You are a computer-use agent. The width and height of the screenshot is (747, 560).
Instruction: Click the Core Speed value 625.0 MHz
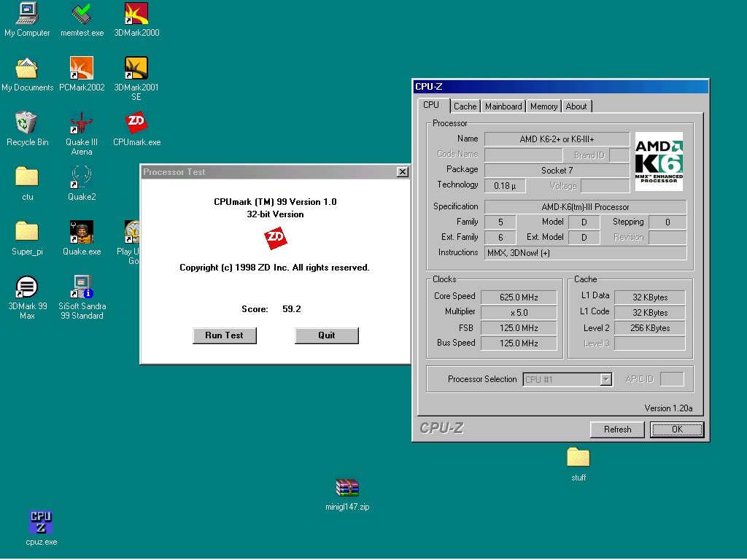(x=519, y=297)
